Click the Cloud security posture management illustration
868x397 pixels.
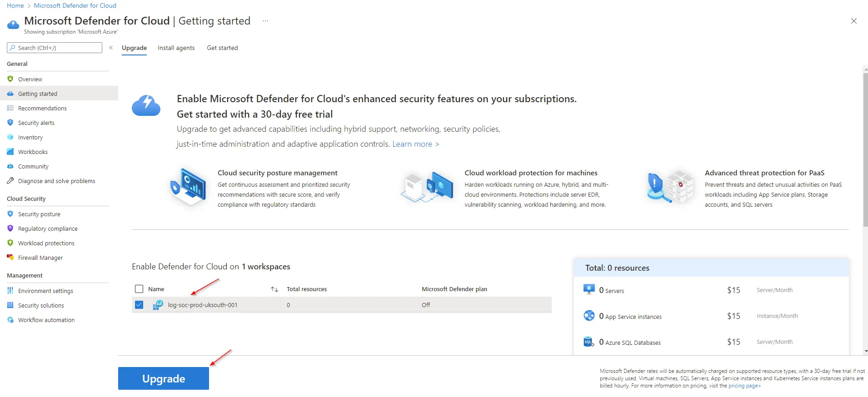tap(188, 187)
